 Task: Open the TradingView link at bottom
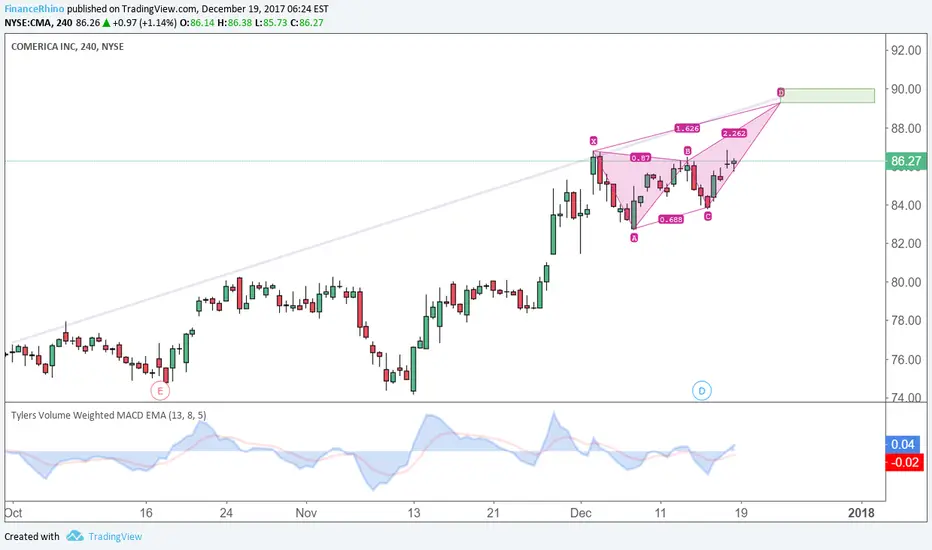click(115, 536)
